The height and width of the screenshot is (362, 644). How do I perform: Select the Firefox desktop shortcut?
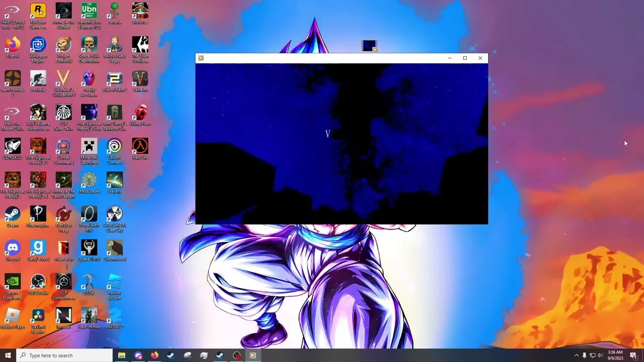pyautogui.click(x=13, y=48)
